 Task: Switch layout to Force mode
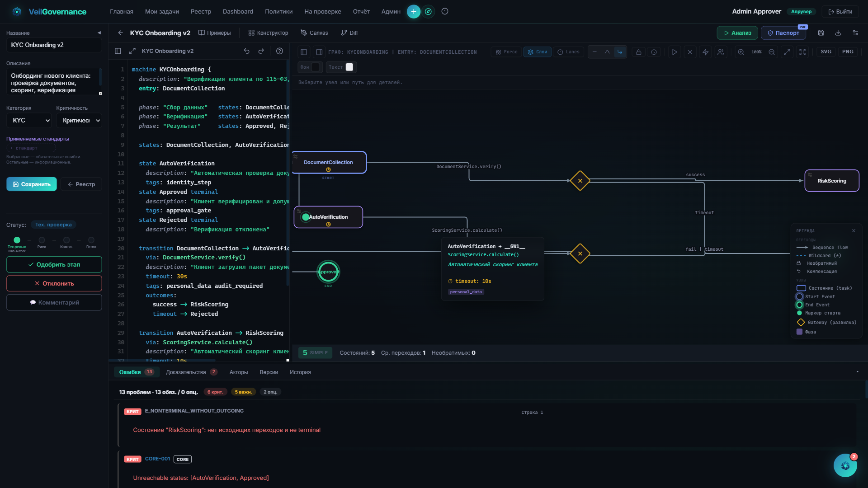(x=506, y=52)
